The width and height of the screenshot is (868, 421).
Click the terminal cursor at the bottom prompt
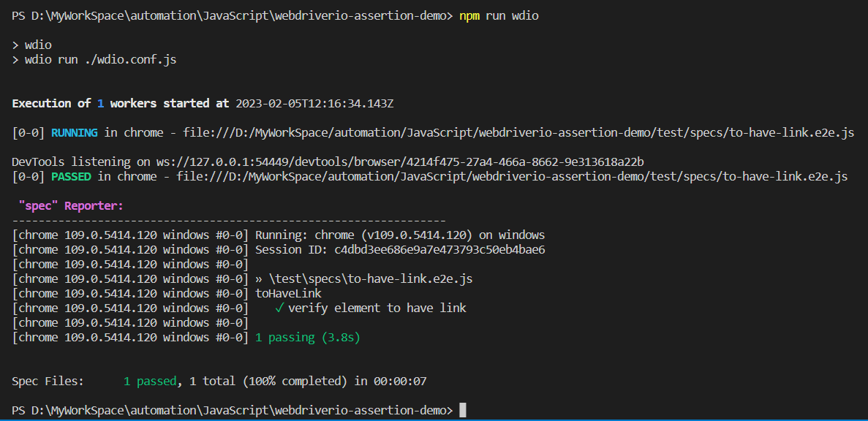(x=463, y=410)
